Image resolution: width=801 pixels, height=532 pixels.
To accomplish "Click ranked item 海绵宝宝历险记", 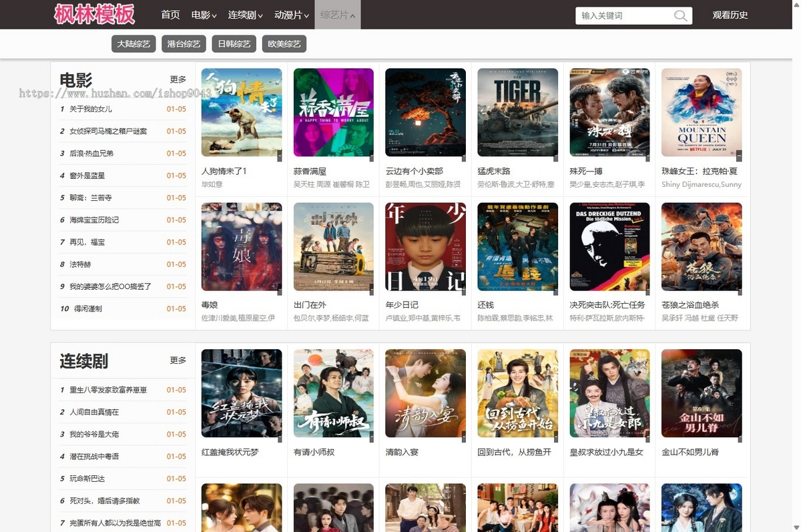I will coord(94,220).
